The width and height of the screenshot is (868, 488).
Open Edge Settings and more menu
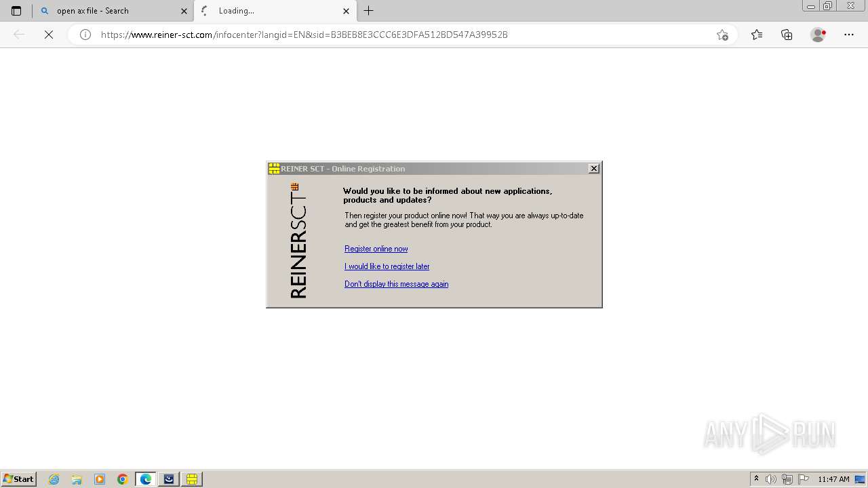(x=849, y=35)
